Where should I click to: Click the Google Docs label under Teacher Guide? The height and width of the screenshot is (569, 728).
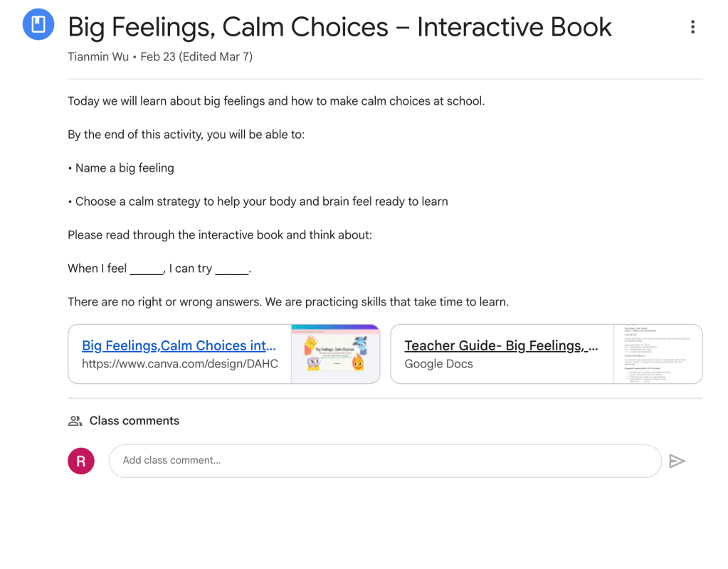click(438, 364)
